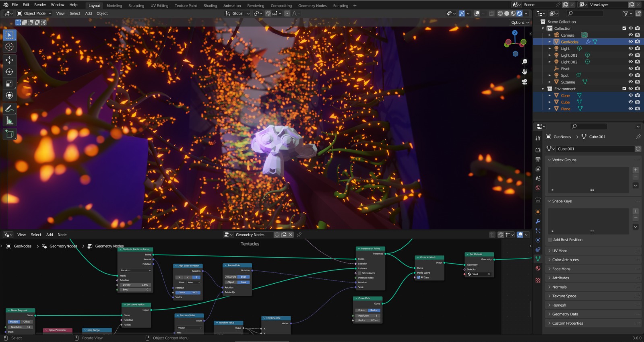Viewport: 644px width, 342px height.
Task: Click the viewport zoom magnifier icon
Action: [524, 62]
